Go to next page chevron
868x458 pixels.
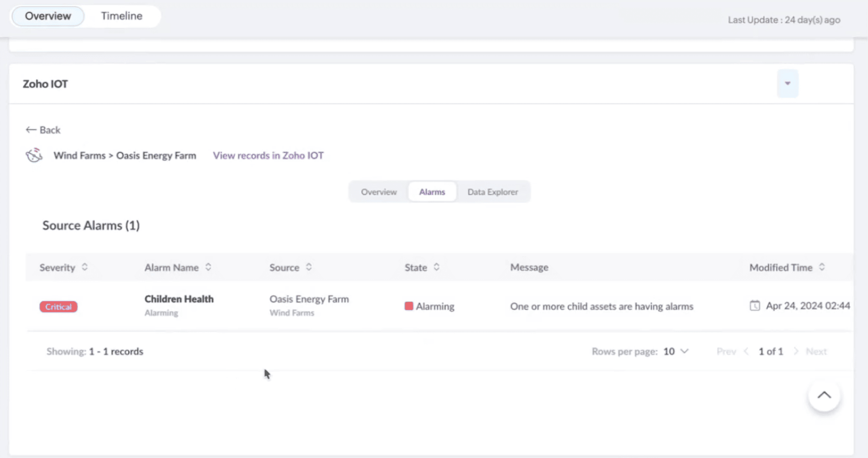click(x=796, y=351)
